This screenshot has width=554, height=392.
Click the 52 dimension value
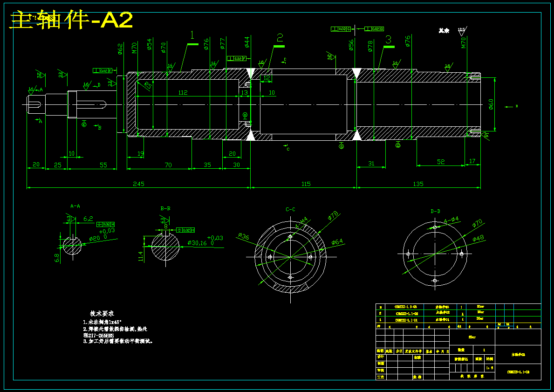[441, 162]
